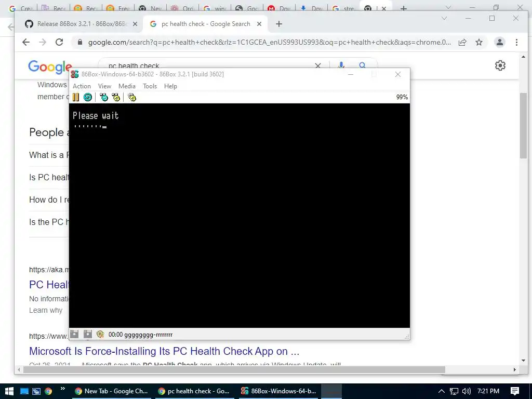Go back in Chrome
Viewport: 532px width, 399px height.
pyautogui.click(x=26, y=42)
